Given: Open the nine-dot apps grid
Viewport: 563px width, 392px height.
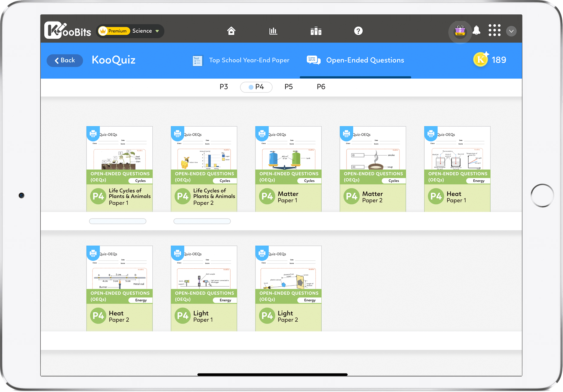Looking at the screenshot, I should click(x=494, y=31).
